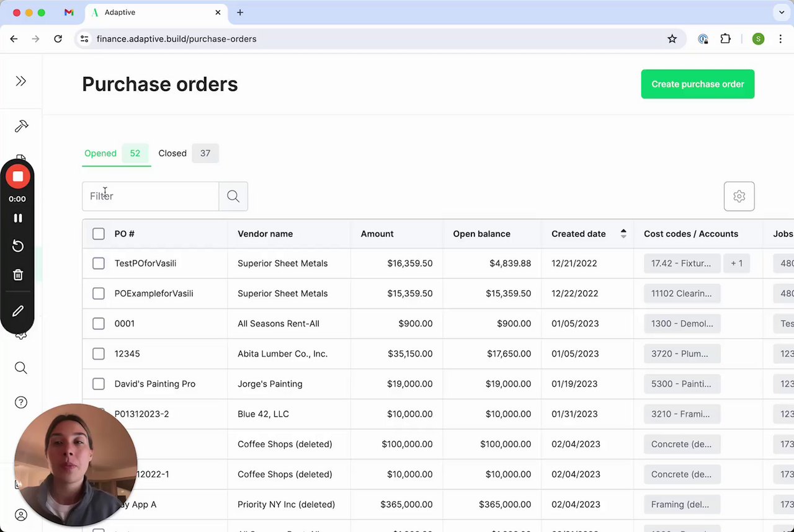This screenshot has height=532, width=794.
Task: Reload the page
Action: 58,39
